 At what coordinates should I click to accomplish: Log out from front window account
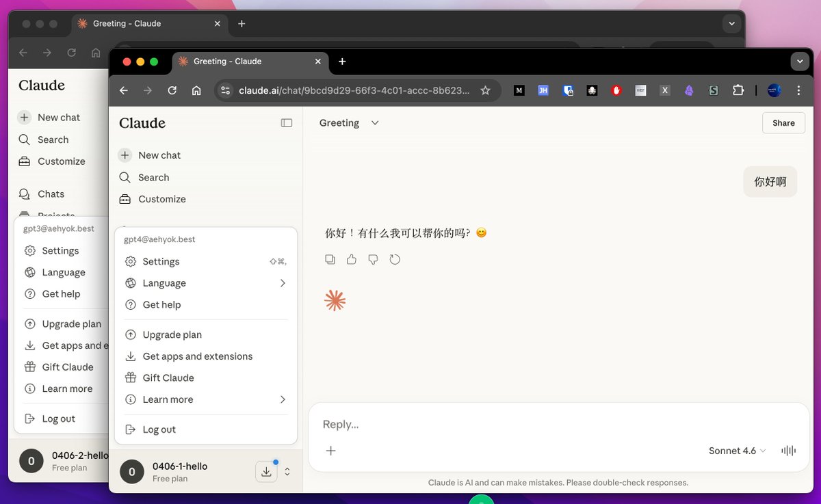click(x=206, y=429)
